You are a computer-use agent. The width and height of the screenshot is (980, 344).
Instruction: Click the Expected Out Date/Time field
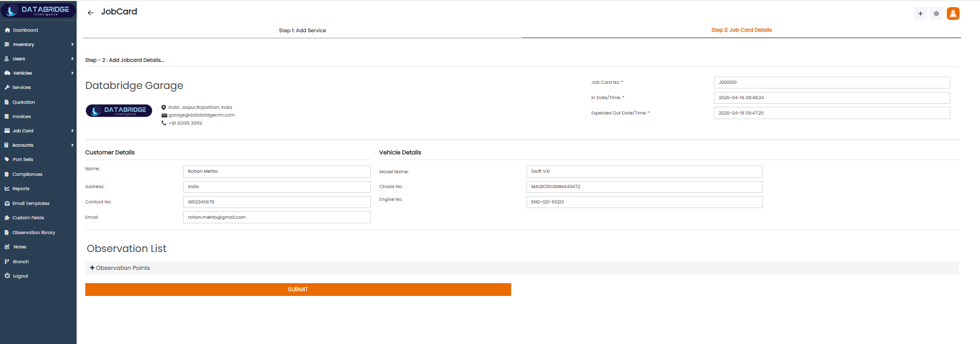(x=832, y=113)
